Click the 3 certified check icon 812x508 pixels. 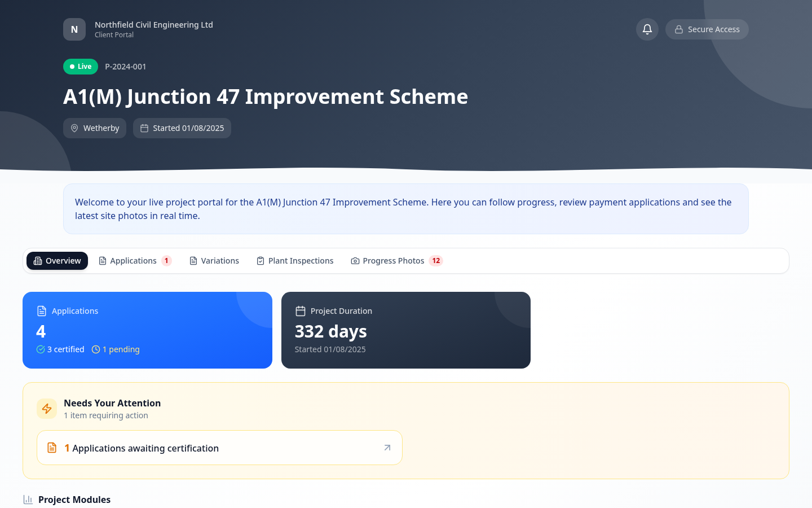[41, 349]
